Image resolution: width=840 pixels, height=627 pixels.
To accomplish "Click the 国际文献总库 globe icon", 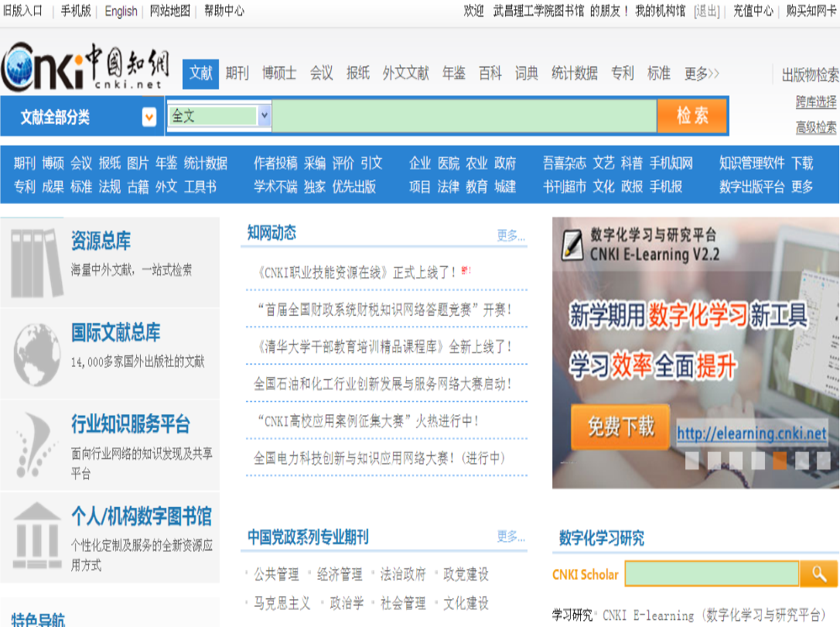I will [x=36, y=355].
